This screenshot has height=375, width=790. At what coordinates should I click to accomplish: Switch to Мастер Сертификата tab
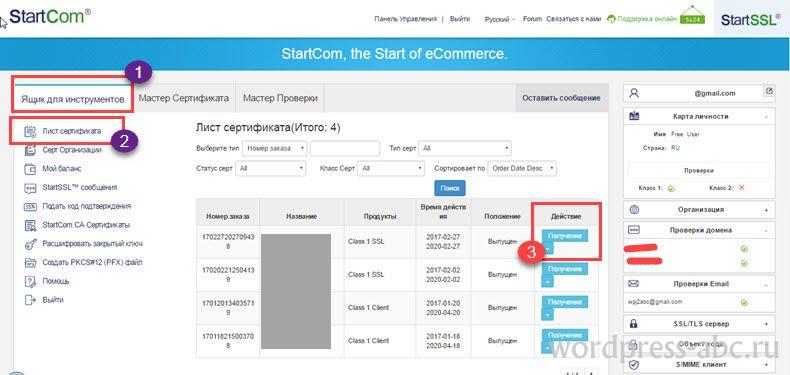click(x=184, y=98)
